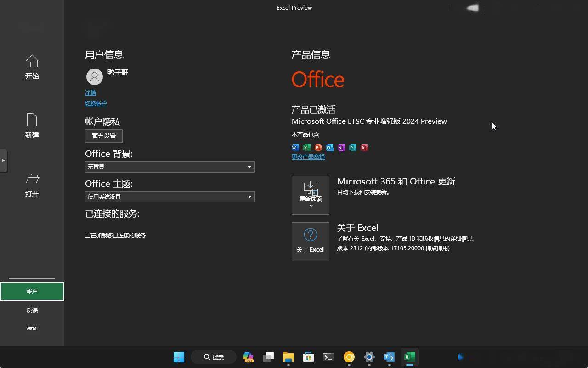Screen dimensions: 588x368
Task: Click the 管理设置 button
Action: (x=104, y=136)
